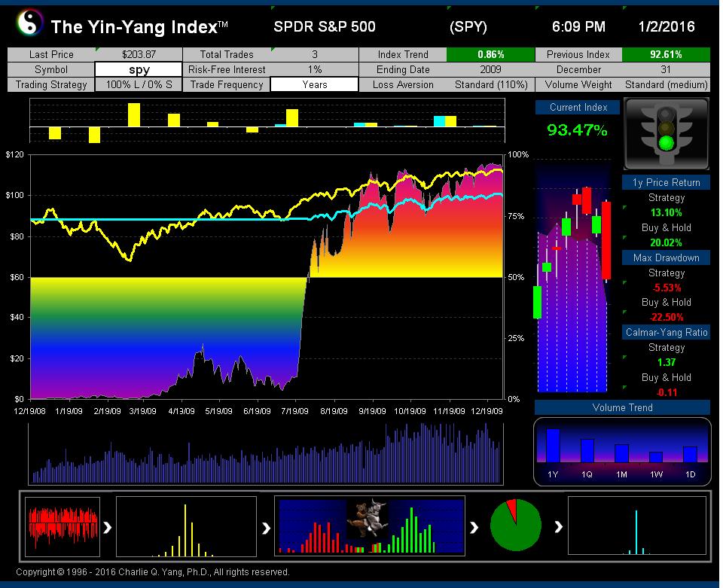The image size is (723, 588).
Task: Click the arrow after the red noise chart
Action: (x=108, y=527)
